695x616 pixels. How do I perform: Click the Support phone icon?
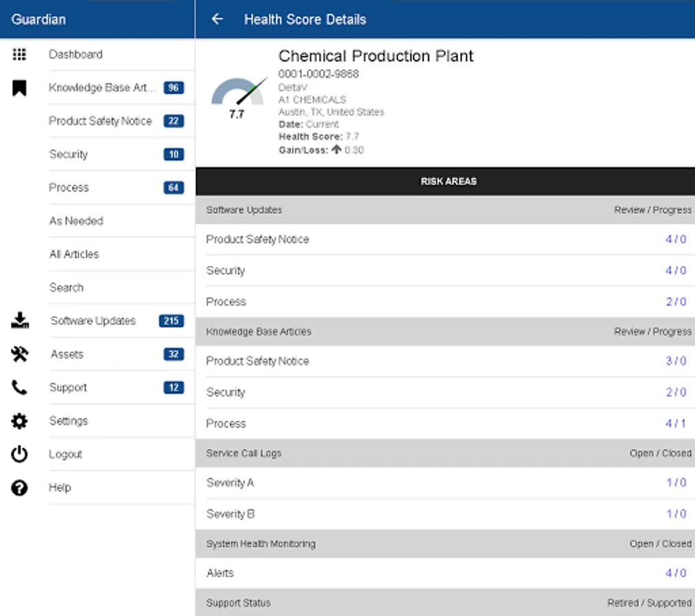tap(19, 387)
